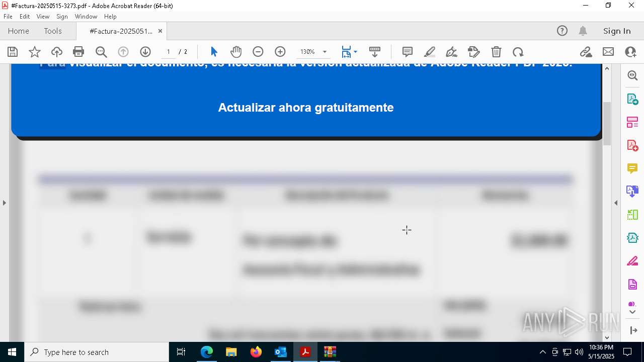Open purple Protect document tool icon
The height and width of the screenshot is (362, 644).
click(632, 285)
